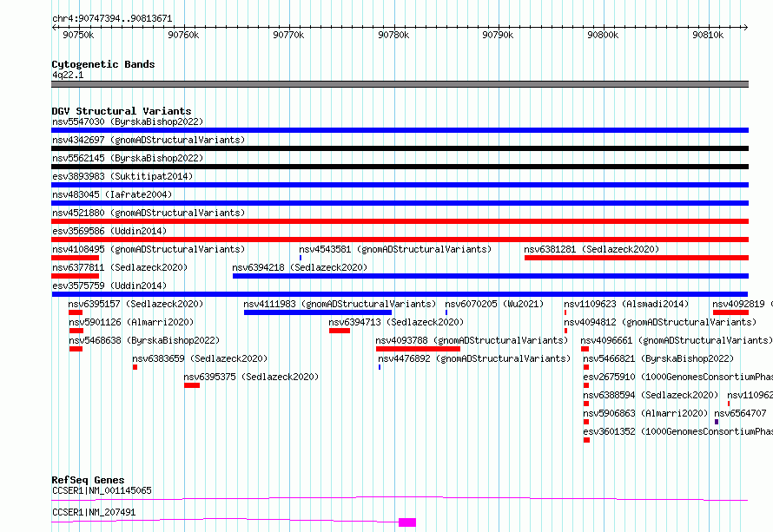Click the magenta exon block of NM_207491
The width and height of the screenshot is (773, 532).
pyautogui.click(x=407, y=522)
